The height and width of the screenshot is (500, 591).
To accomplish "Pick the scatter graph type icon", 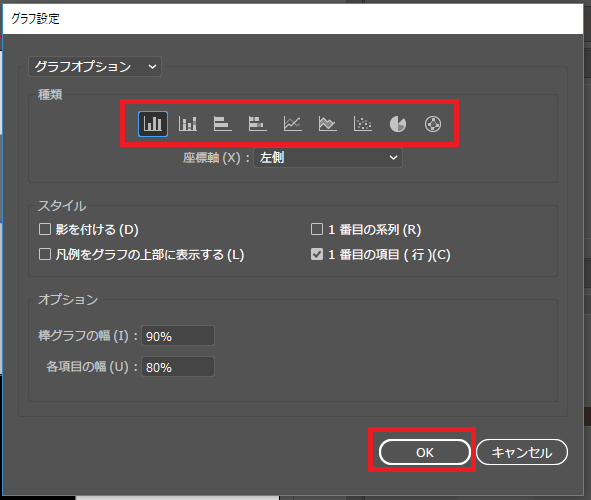I will (363, 124).
